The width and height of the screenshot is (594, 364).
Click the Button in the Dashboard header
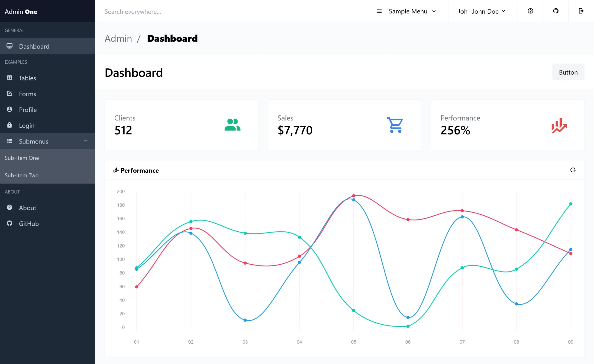pos(568,72)
